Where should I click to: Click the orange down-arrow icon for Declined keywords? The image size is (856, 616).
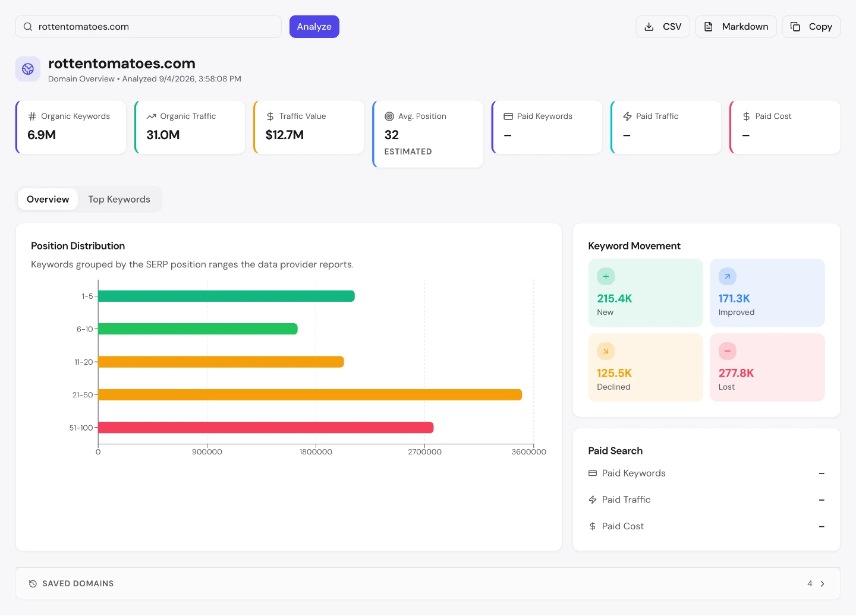coord(606,351)
